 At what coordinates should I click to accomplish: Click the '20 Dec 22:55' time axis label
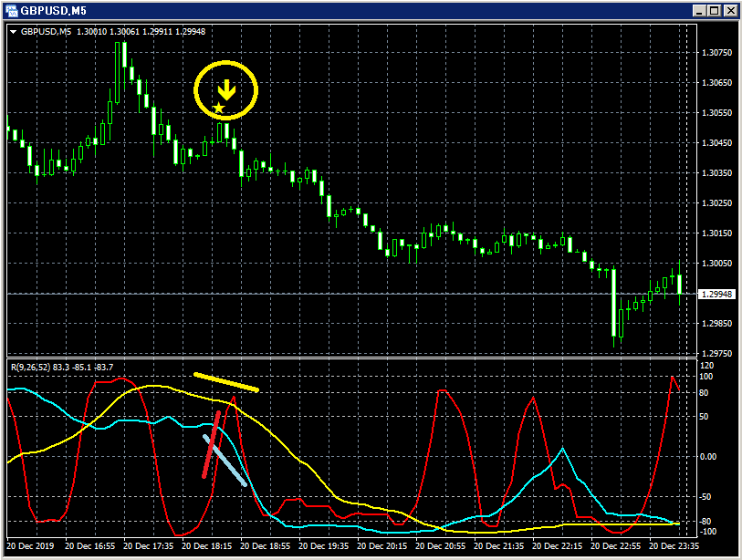pos(616,546)
